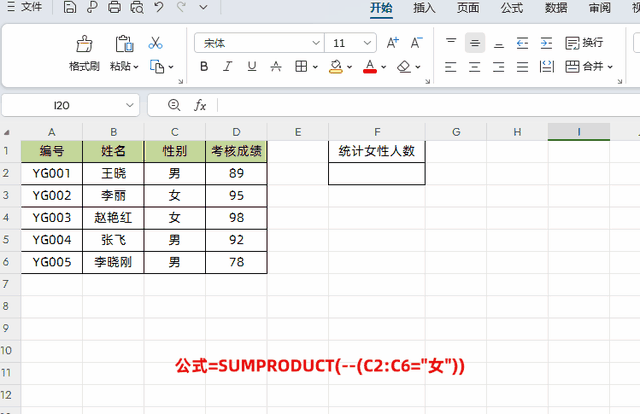Redo the last undone action

pos(181,7)
